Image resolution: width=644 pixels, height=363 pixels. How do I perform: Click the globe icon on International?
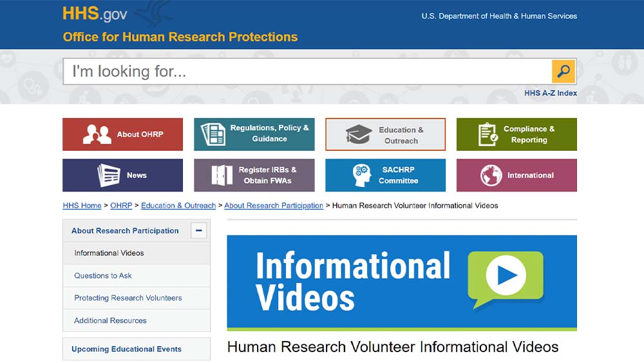coord(491,175)
